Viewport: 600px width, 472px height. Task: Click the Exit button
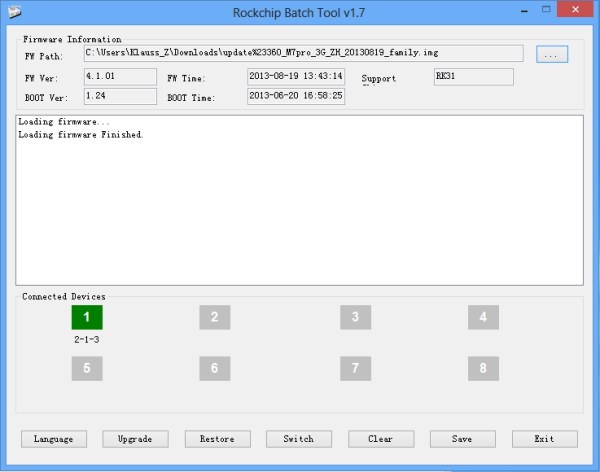[545, 439]
